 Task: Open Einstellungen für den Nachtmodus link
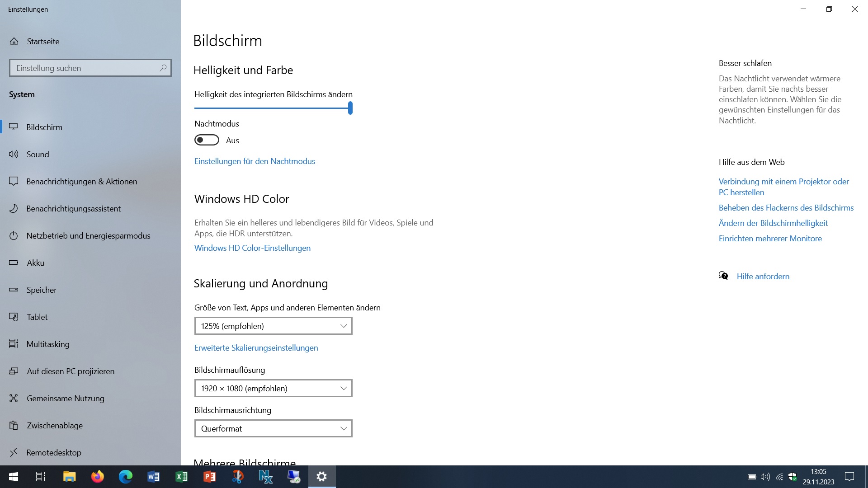(x=255, y=161)
